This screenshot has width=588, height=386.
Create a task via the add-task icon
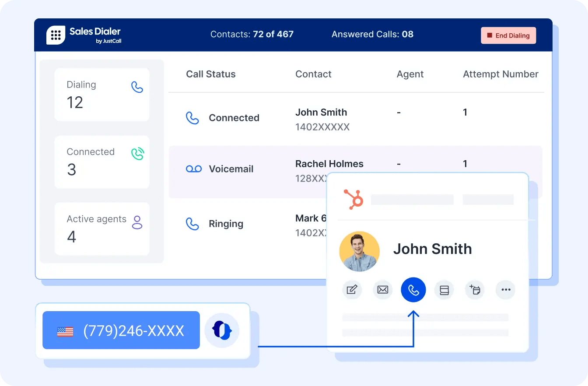(475, 290)
